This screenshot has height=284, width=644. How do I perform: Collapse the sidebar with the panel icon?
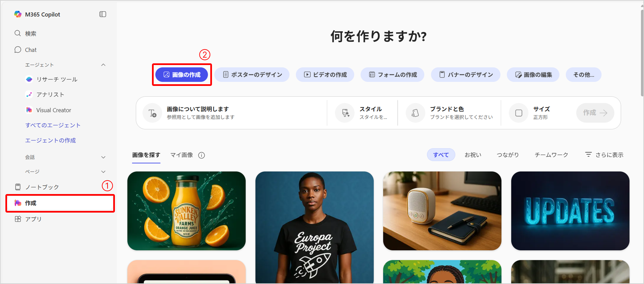coord(103,14)
